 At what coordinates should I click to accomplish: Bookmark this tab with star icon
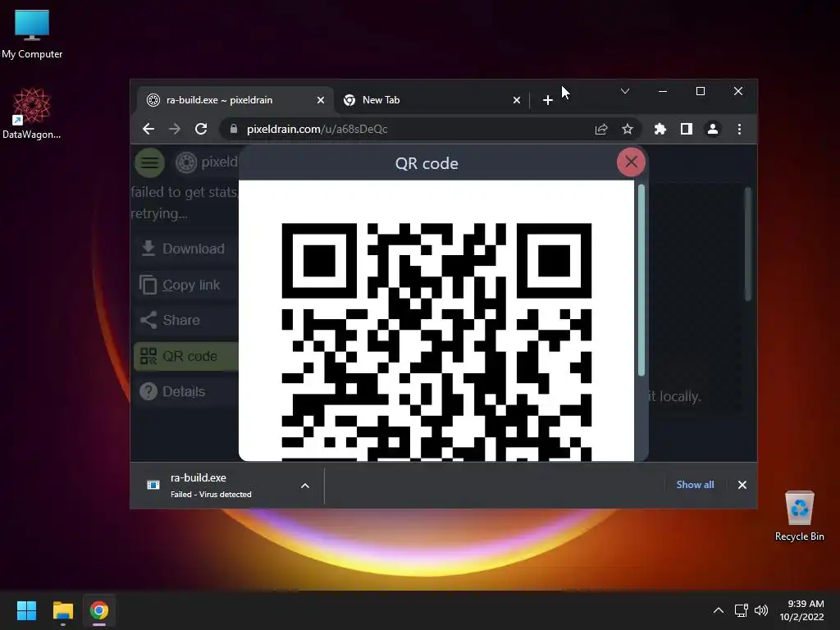tap(628, 129)
